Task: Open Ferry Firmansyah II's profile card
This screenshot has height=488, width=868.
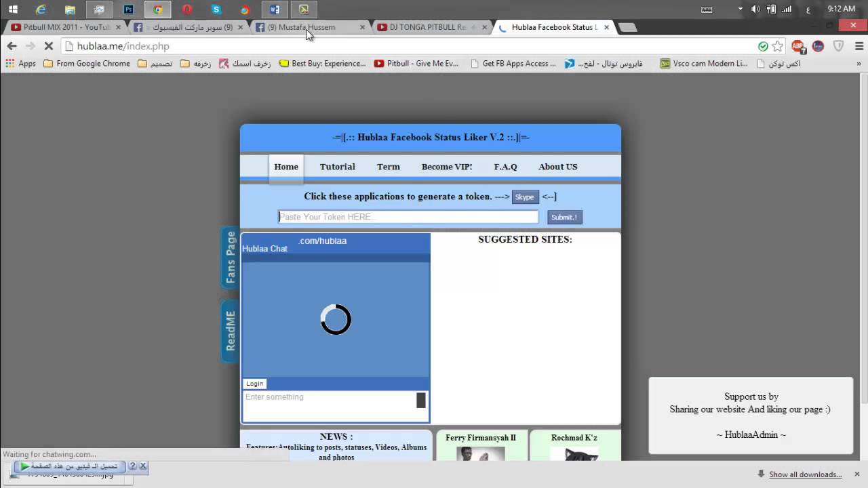Action: (481, 446)
